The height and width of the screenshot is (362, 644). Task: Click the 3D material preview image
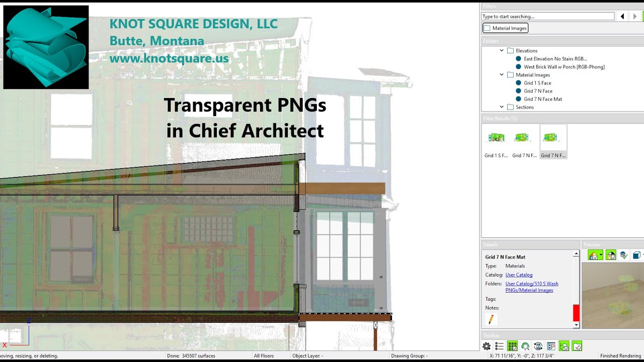click(613, 296)
